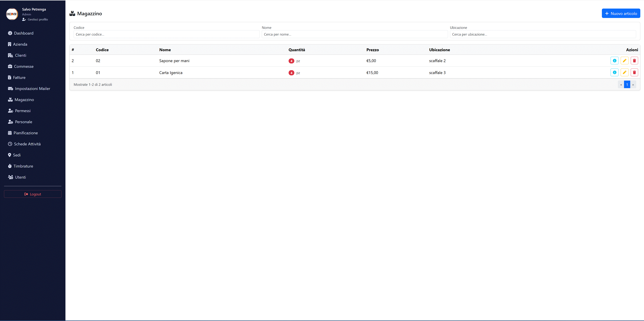Edit Sapone per mani with pencil icon
Image resolution: width=644 pixels, height=321 pixels.
(624, 61)
